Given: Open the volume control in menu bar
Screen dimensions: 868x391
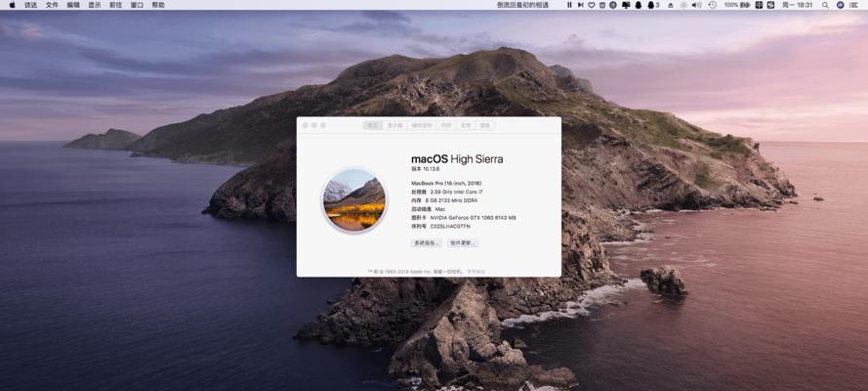Looking at the screenshot, I should [696, 5].
